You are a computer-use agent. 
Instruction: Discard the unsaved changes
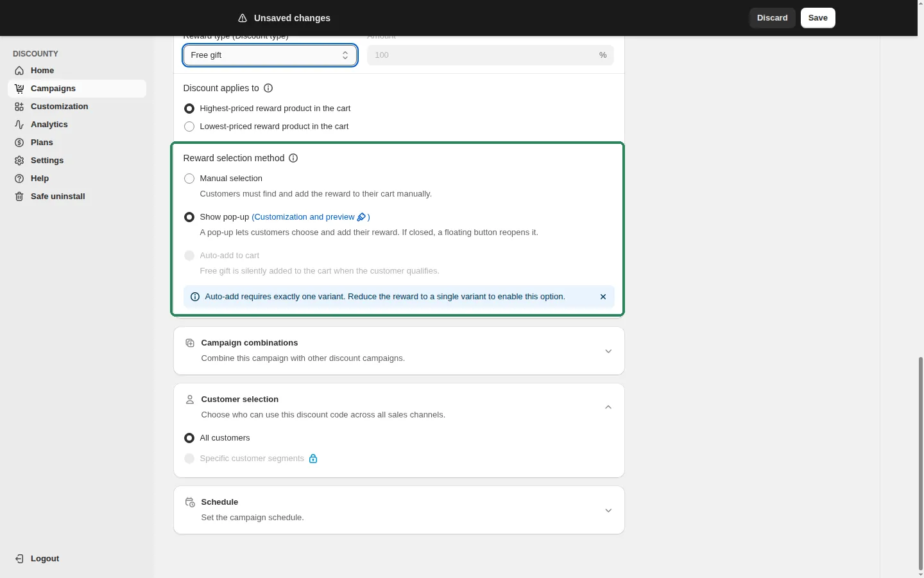[773, 18]
